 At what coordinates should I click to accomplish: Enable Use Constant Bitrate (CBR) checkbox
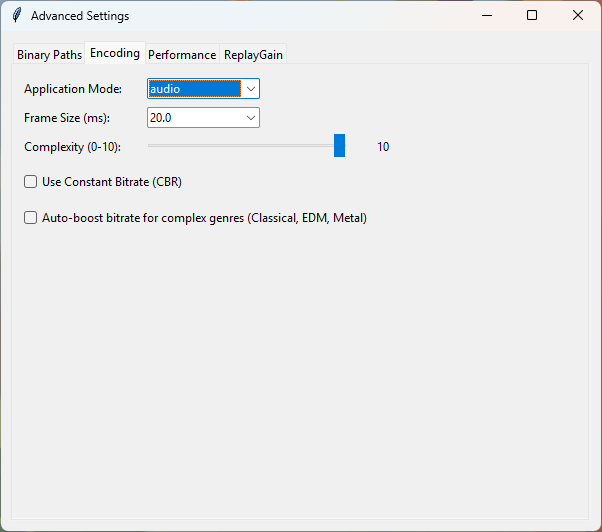coord(30,182)
